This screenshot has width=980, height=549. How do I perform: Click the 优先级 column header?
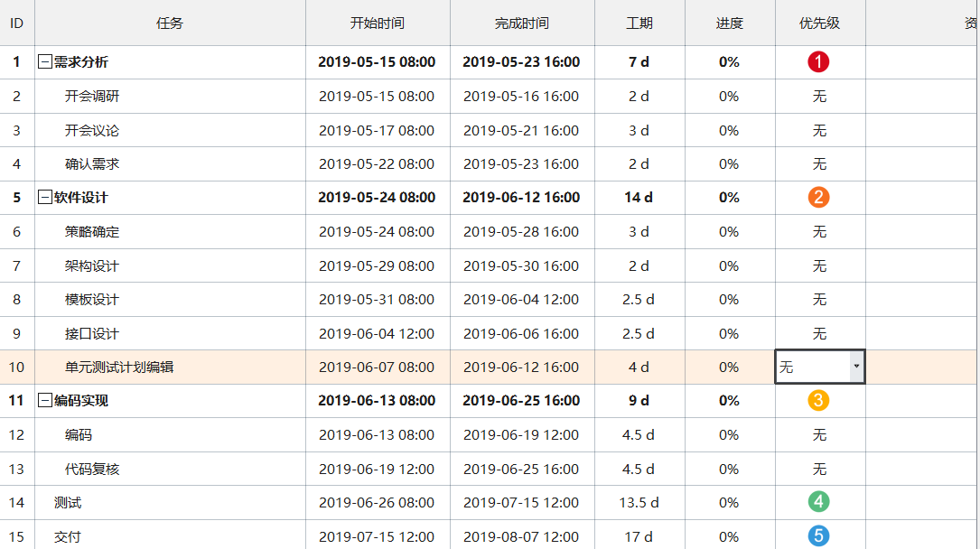click(819, 23)
